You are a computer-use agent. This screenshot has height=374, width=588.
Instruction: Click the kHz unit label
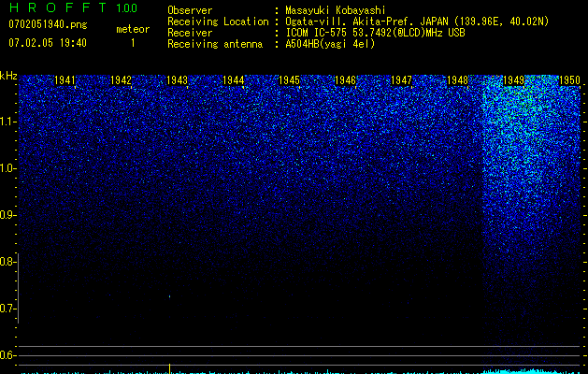(8, 76)
